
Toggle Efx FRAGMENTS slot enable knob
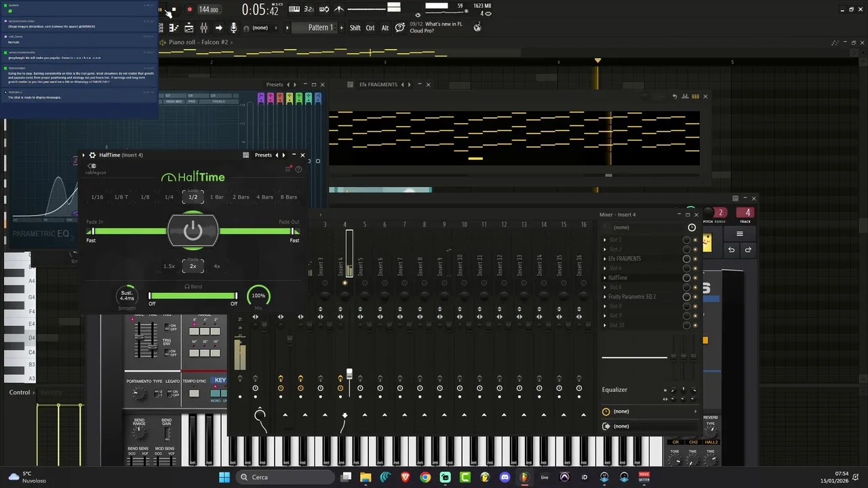[x=686, y=259]
